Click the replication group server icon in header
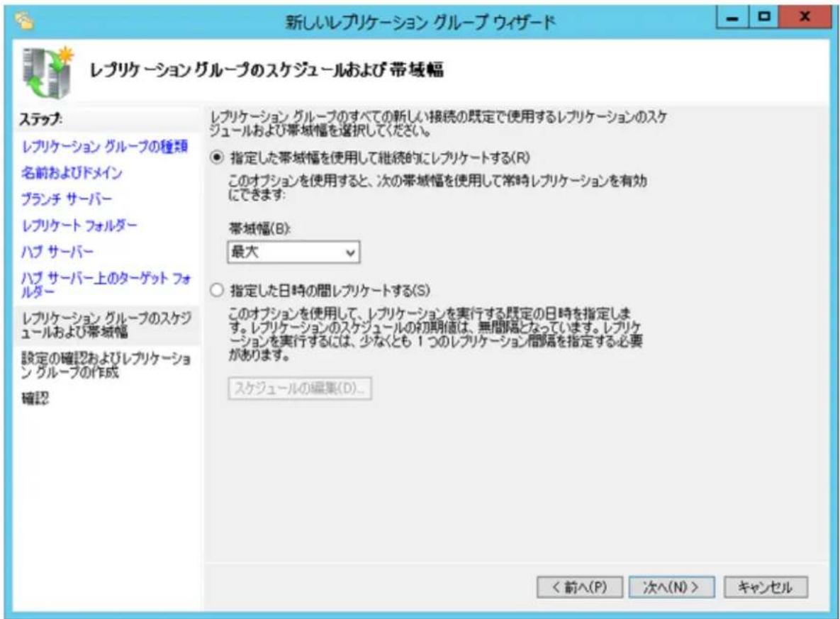The image size is (840, 619). [47, 73]
